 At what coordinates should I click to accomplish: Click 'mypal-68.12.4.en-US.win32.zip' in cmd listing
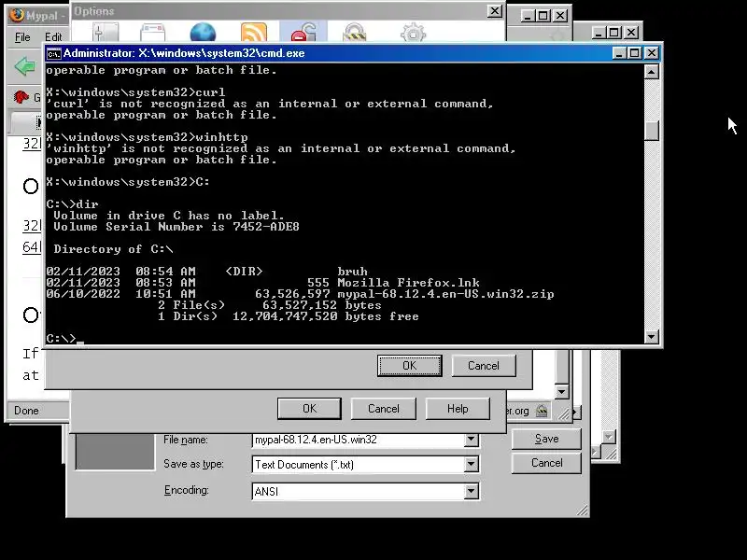pos(445,294)
